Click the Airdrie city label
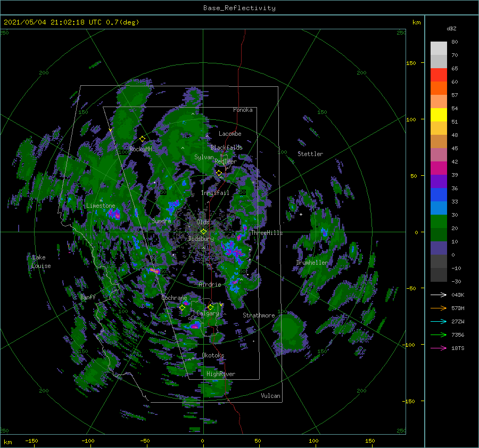 tap(210, 284)
